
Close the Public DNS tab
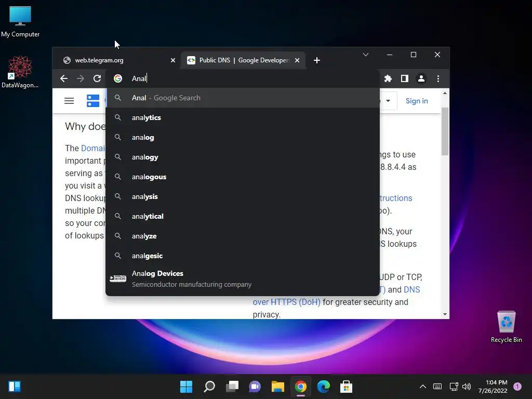point(297,60)
